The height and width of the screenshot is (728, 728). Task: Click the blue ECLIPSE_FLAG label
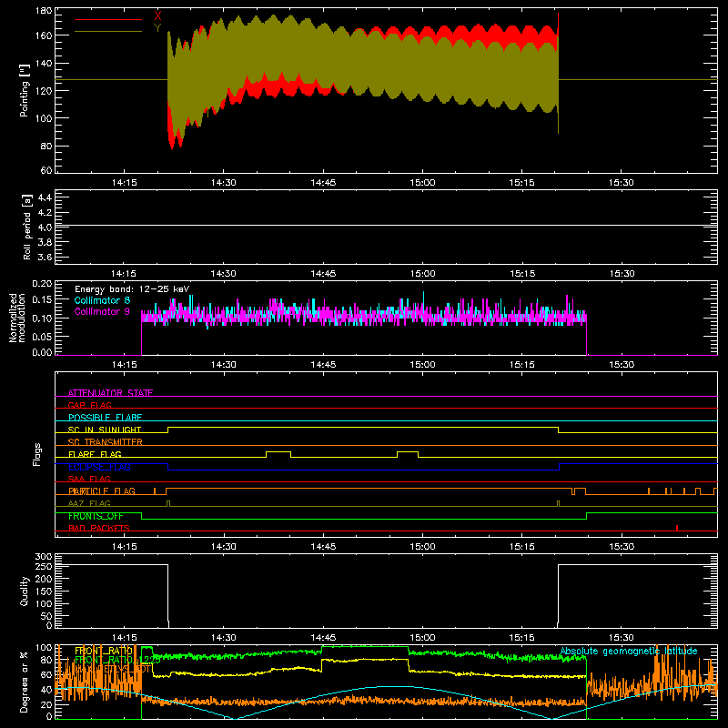click(99, 467)
